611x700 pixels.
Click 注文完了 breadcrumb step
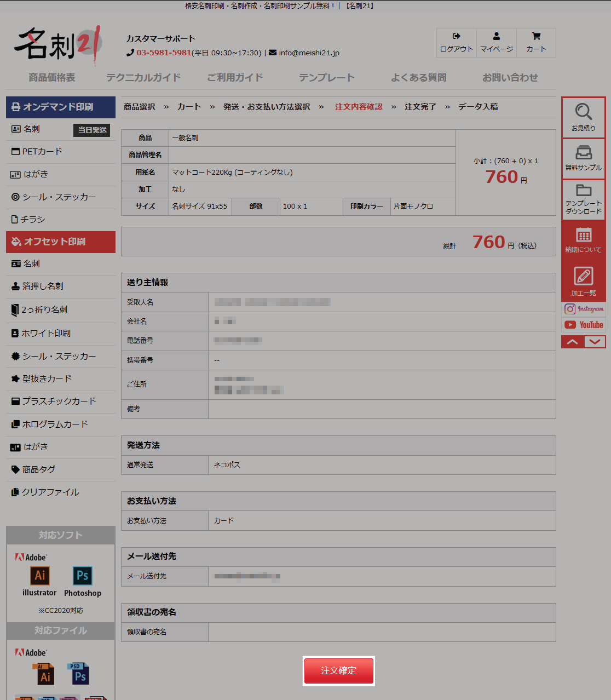point(420,107)
